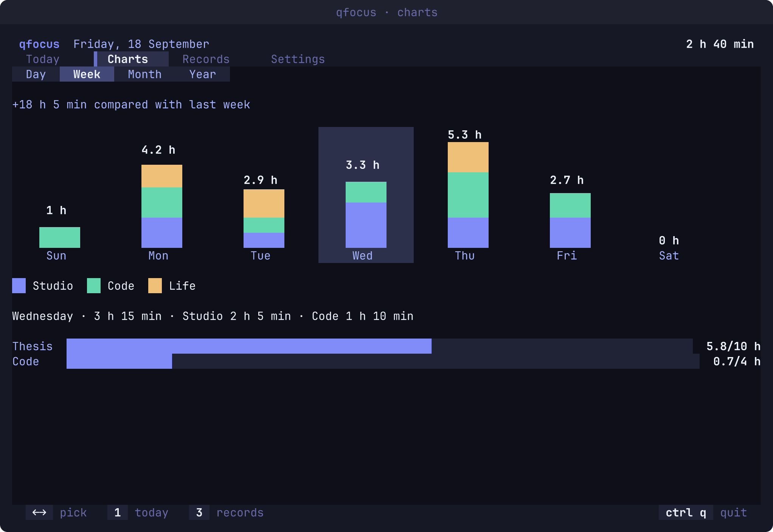Click the Thesis goal label

click(33, 346)
